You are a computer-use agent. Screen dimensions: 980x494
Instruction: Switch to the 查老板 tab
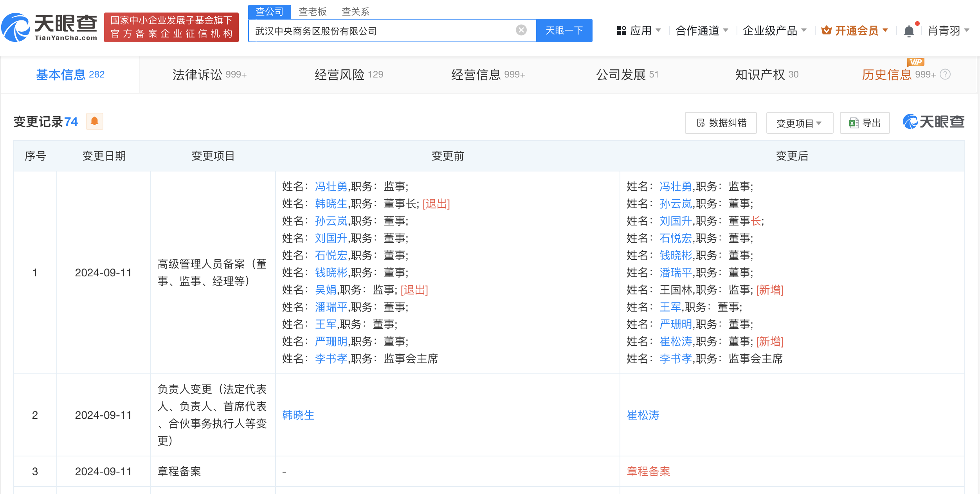tap(312, 11)
